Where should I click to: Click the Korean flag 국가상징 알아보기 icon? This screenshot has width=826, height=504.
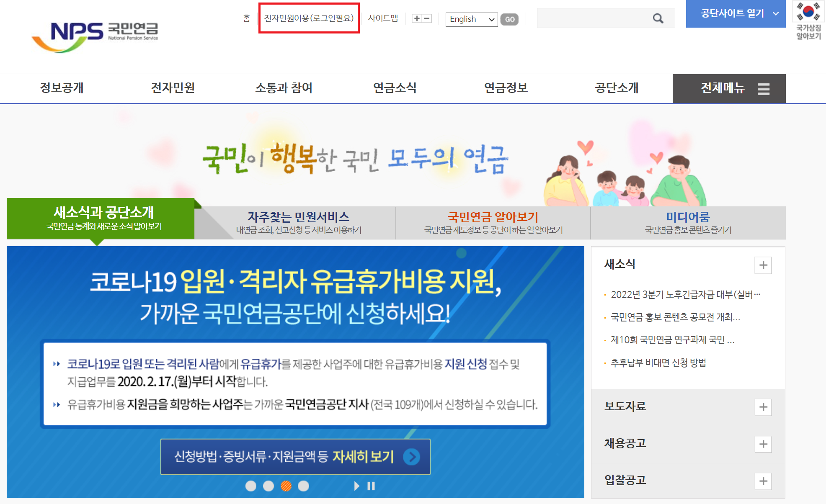[808, 21]
